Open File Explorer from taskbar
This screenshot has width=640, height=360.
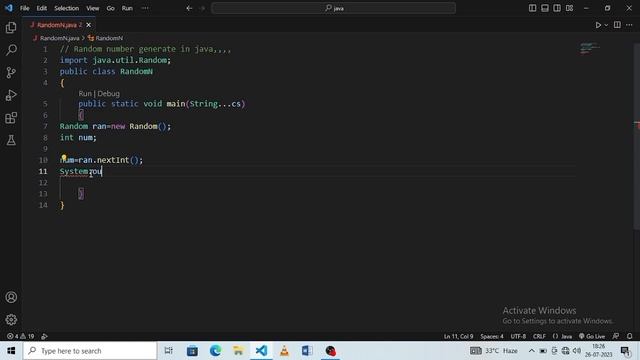click(238, 351)
